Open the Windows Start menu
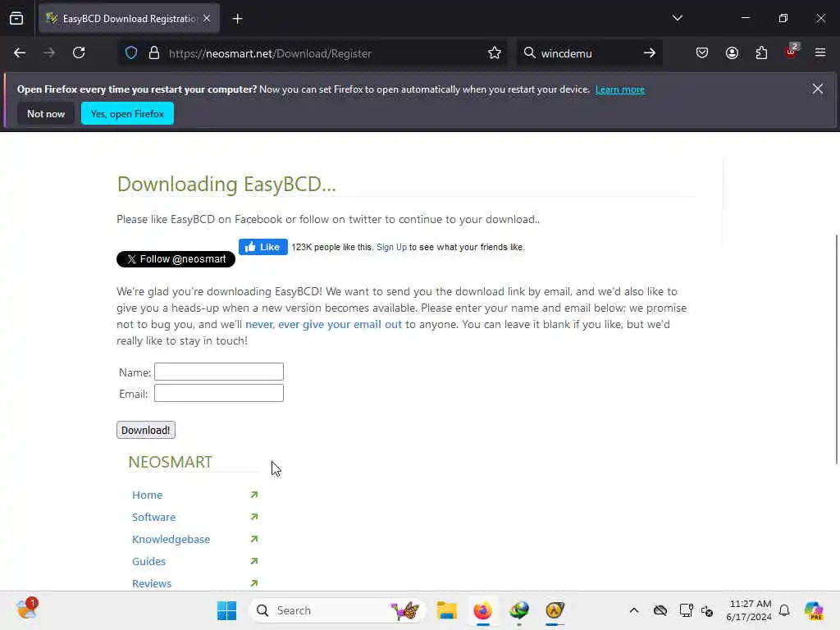Screen dimensions: 840x630 [226, 610]
